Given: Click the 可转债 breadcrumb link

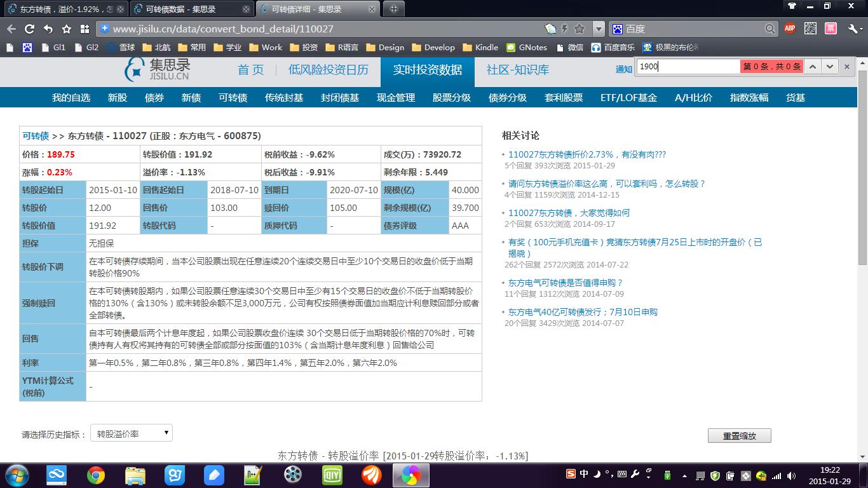Looking at the screenshot, I should click(36, 136).
